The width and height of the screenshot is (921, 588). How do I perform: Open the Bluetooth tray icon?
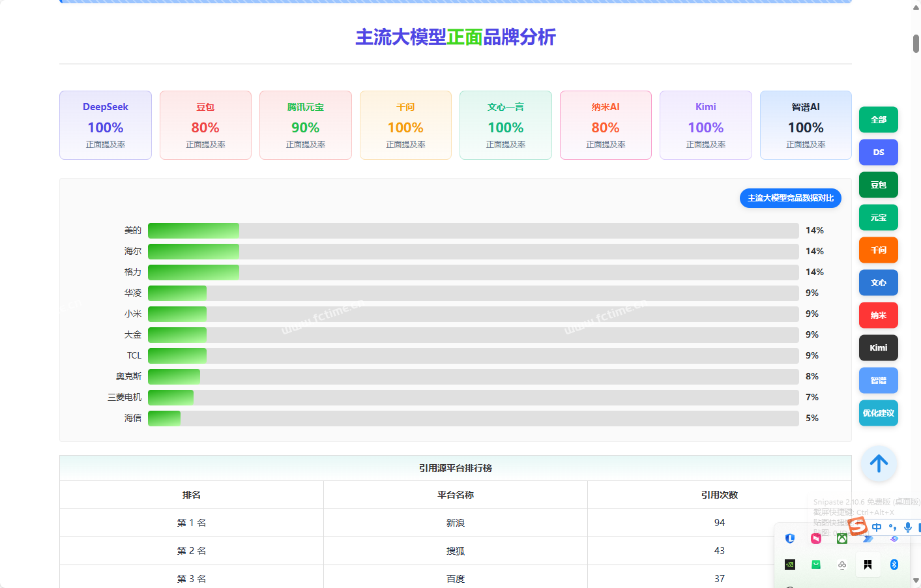(x=894, y=565)
